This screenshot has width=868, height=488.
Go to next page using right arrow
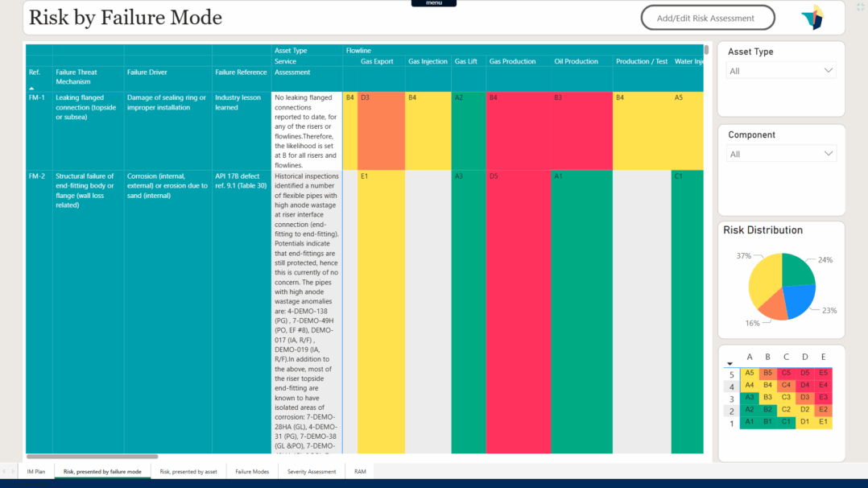12,471
